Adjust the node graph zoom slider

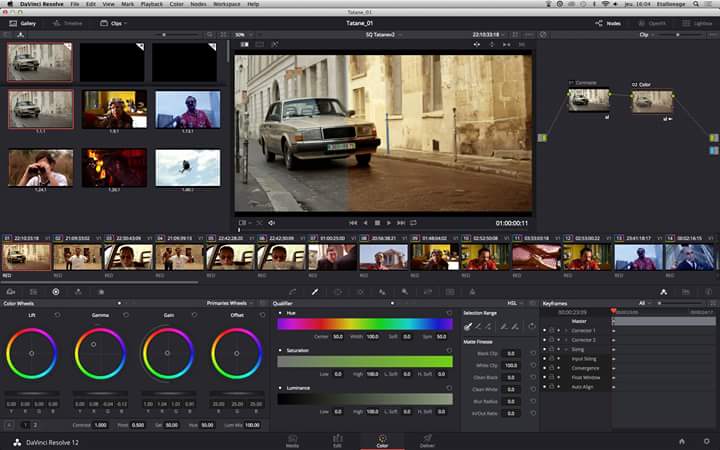[x=676, y=35]
